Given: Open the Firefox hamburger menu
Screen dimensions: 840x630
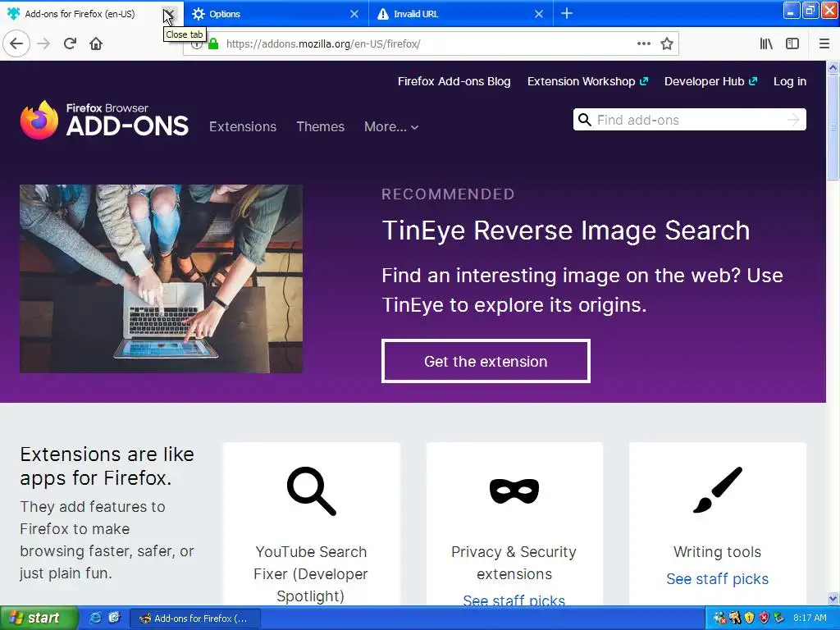Looking at the screenshot, I should pos(824,43).
